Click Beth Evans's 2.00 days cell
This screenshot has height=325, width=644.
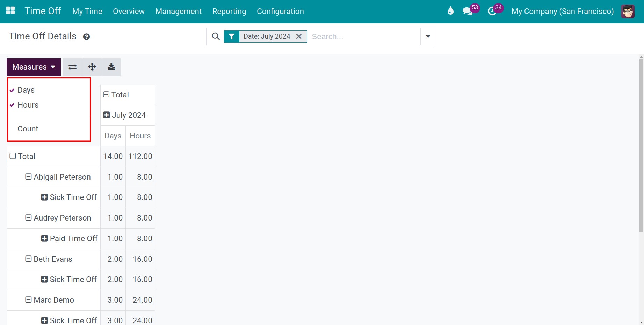113,259
